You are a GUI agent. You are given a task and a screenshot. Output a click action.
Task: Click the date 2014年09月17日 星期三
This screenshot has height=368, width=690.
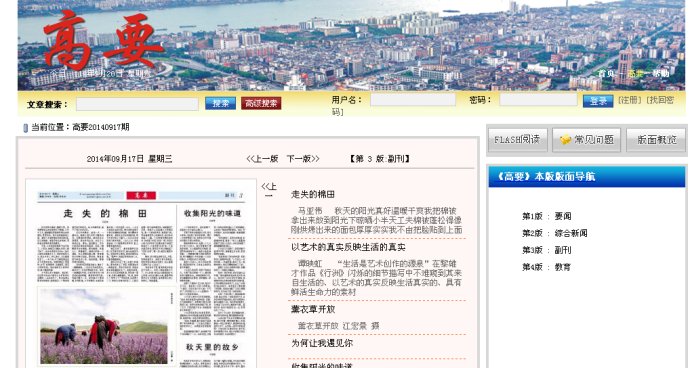point(129,159)
